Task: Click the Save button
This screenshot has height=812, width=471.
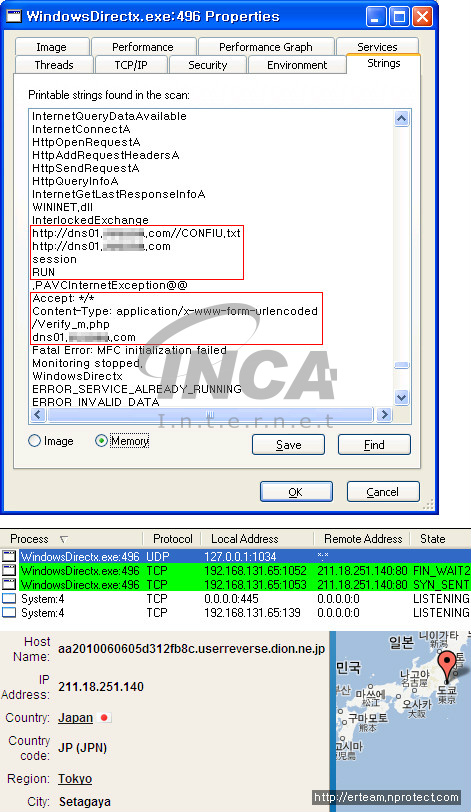Action: coord(288,445)
